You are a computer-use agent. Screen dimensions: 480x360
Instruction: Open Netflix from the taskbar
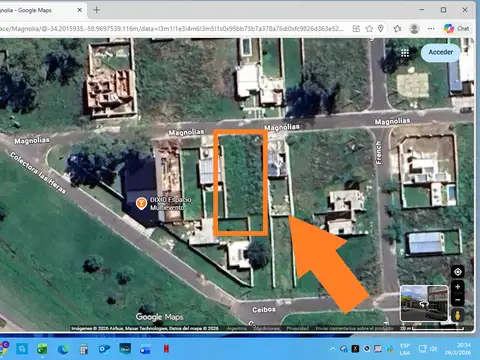166,349
